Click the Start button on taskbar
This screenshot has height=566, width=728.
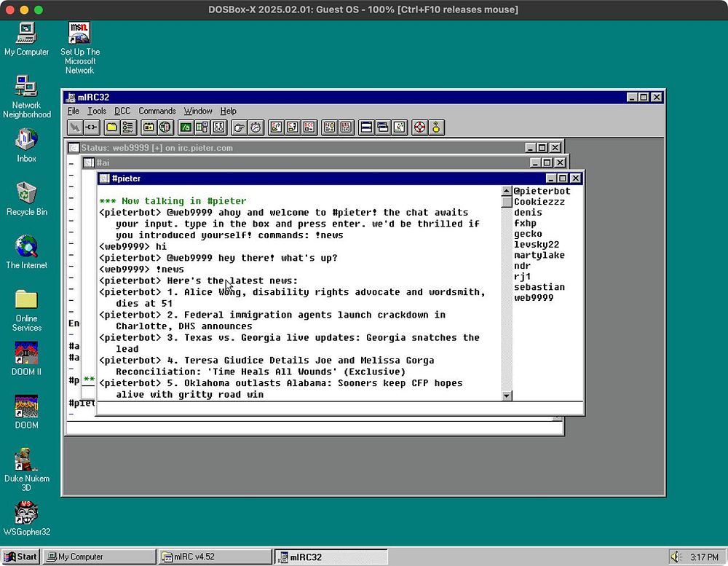pyautogui.click(x=20, y=557)
